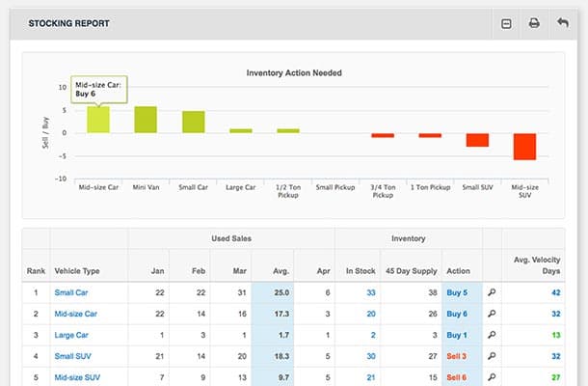This screenshot has height=386, width=588.
Task: Open magnifier details for Large Car row
Action: click(492, 335)
